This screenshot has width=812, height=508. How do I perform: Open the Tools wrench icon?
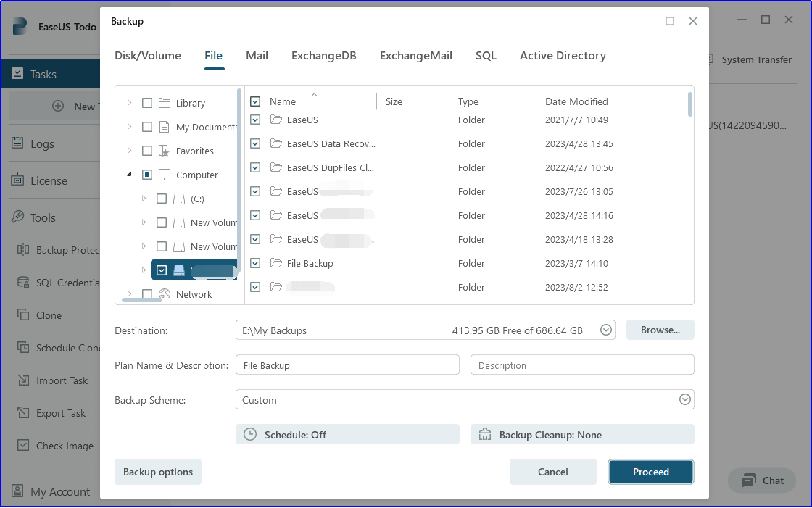(17, 217)
